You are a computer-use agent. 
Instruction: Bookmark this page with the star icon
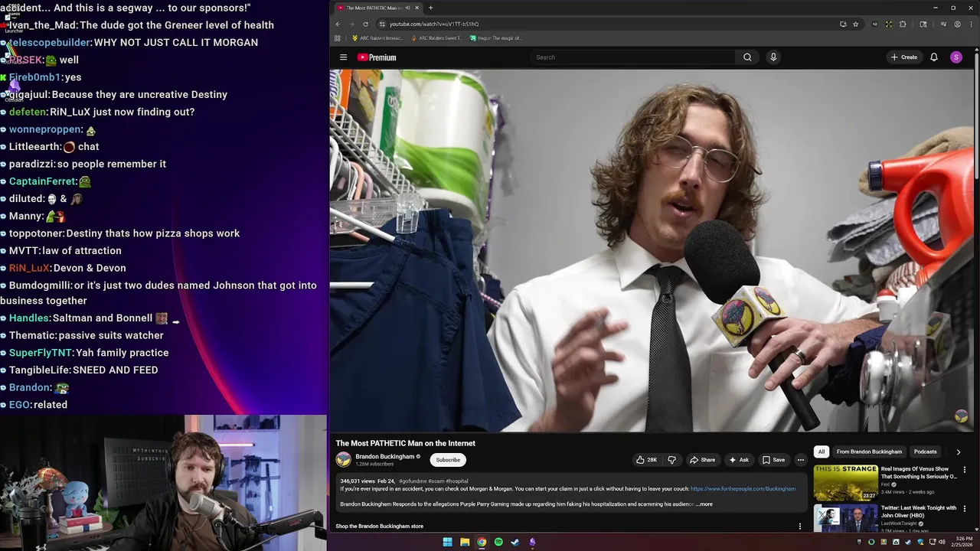[856, 24]
